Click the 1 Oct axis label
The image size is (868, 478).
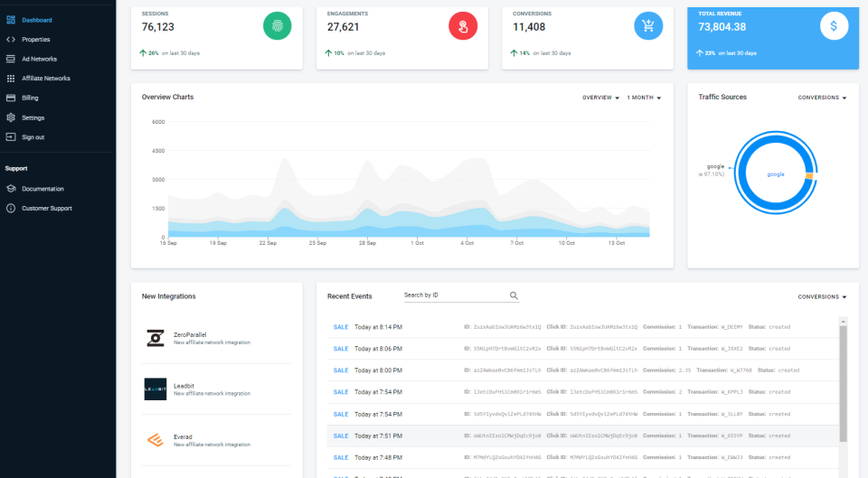coord(417,243)
